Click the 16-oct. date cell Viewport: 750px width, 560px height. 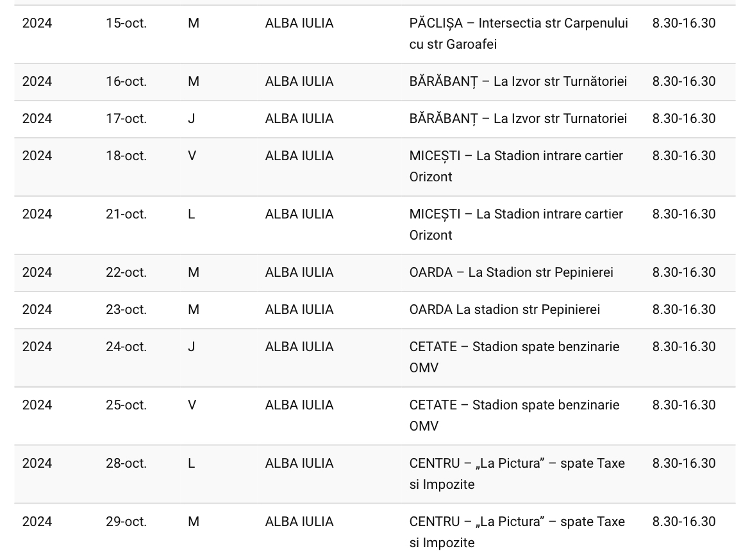tap(126, 82)
